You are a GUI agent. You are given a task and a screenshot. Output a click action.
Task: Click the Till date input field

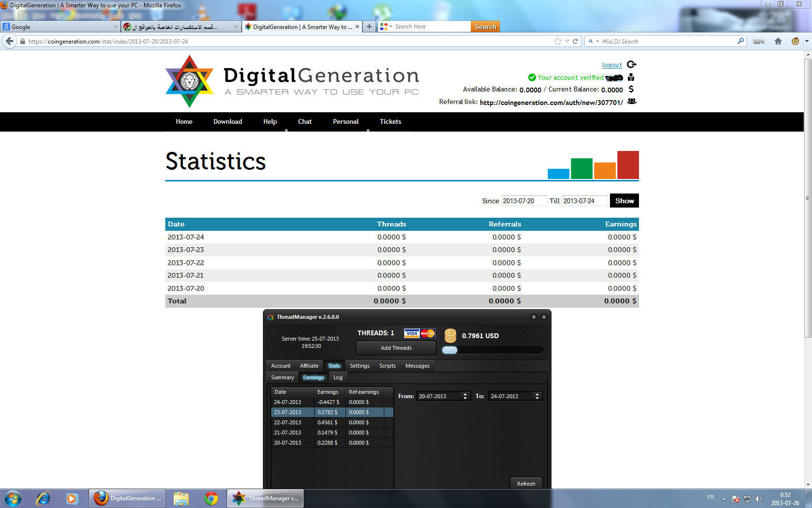[584, 201]
